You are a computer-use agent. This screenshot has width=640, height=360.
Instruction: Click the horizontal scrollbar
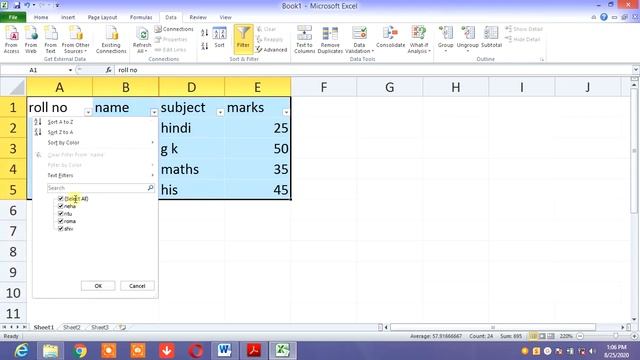pos(493,327)
